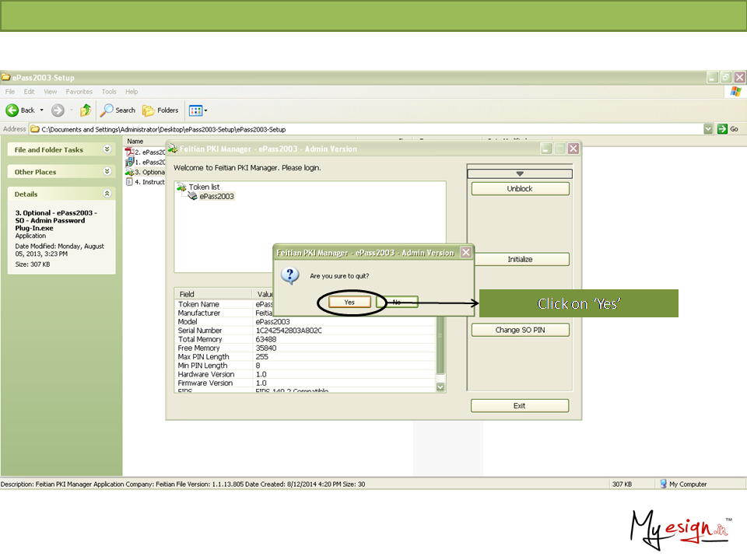Open the Search magnifier tool
The height and width of the screenshot is (560, 747).
[108, 110]
